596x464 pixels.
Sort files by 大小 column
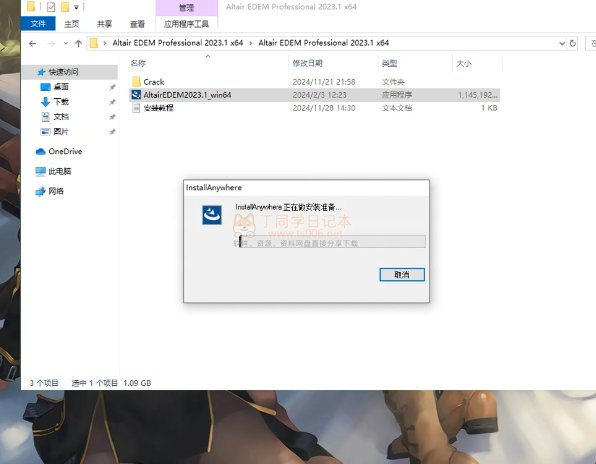tap(463, 63)
